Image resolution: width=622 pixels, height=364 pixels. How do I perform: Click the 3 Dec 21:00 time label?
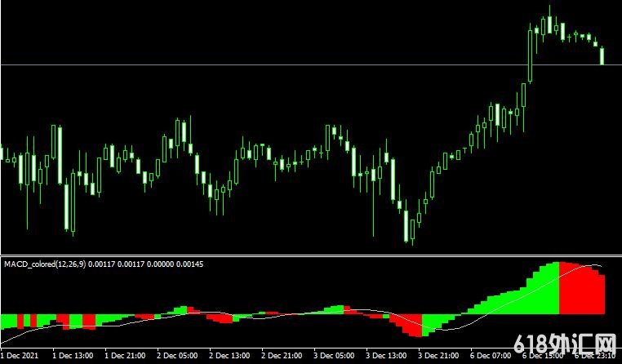click(438, 357)
